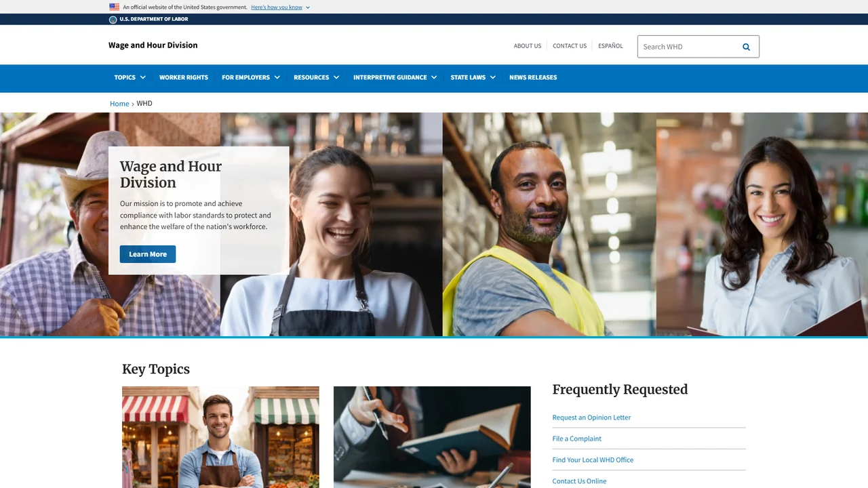The width and height of the screenshot is (868, 488).
Task: Click the hero mission statement paragraph
Action: tap(195, 215)
